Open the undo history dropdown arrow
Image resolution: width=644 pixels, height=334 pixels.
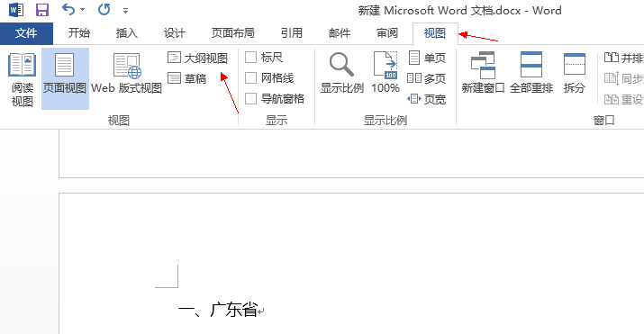83,9
